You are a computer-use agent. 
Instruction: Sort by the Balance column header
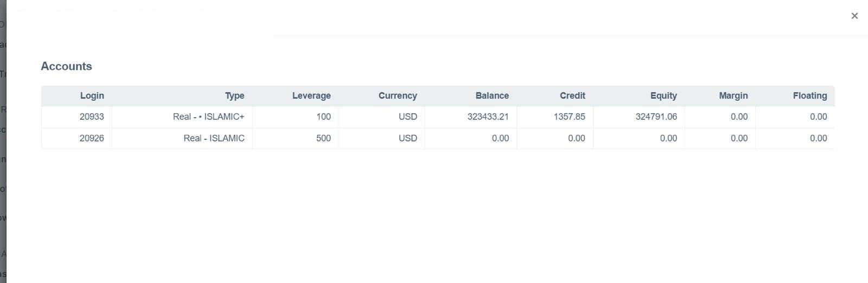click(x=492, y=96)
